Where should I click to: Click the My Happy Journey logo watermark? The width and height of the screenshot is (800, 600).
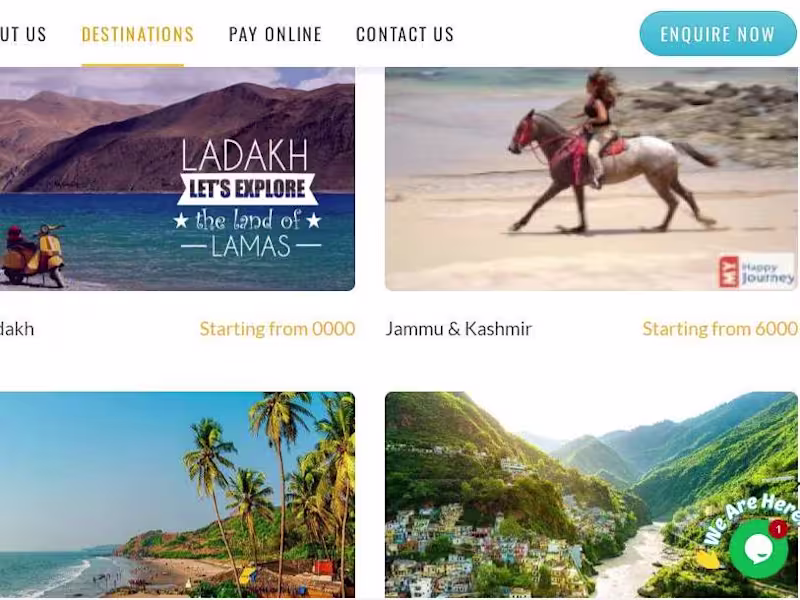(757, 271)
